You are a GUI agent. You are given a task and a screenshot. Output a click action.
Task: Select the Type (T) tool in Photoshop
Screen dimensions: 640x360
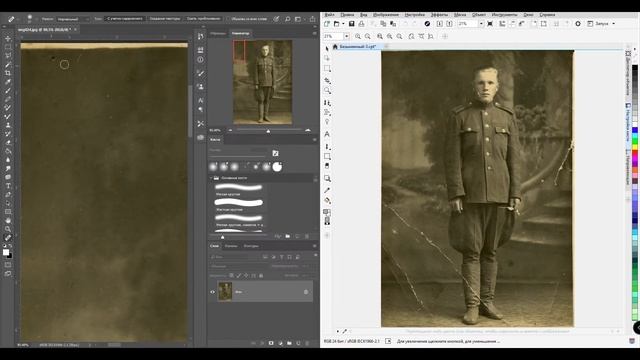tap(8, 186)
